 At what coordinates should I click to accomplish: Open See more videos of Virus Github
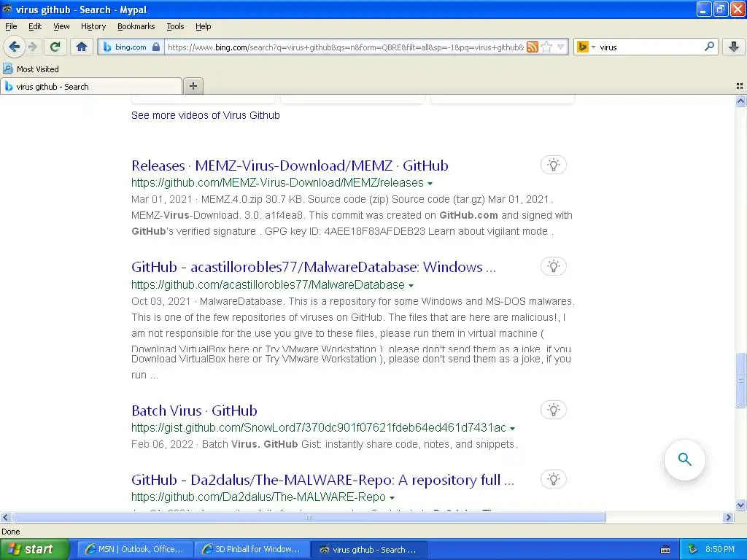click(205, 115)
